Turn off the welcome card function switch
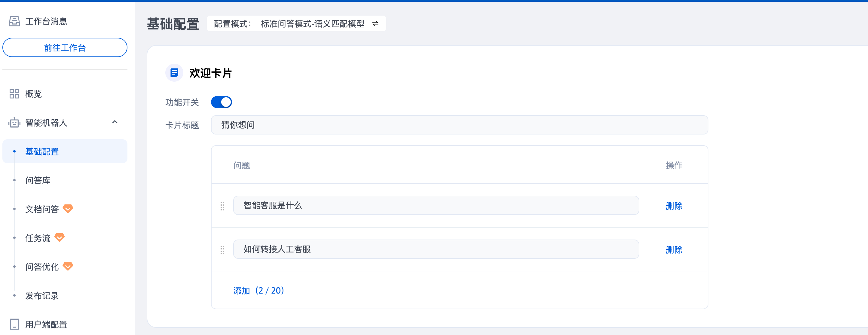868x335 pixels. (x=222, y=102)
